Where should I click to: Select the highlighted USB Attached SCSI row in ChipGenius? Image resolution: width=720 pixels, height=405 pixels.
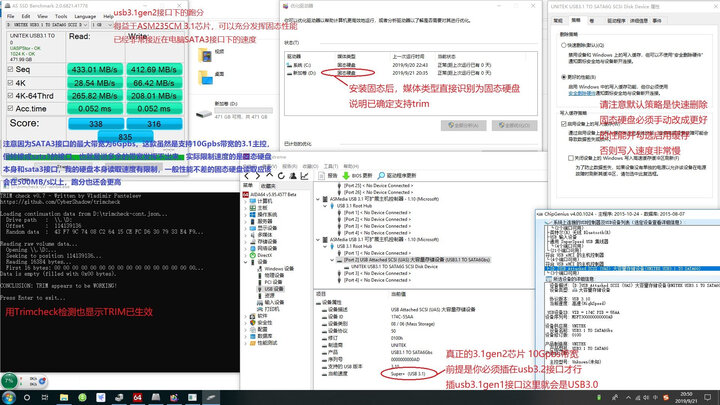pyautogui.click(x=632, y=269)
